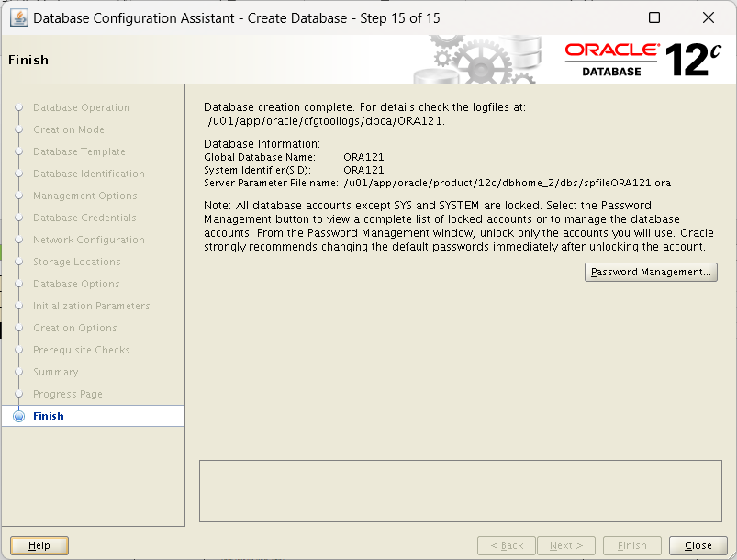
Task: Select the Database Credentials step
Action: pyautogui.click(x=84, y=218)
